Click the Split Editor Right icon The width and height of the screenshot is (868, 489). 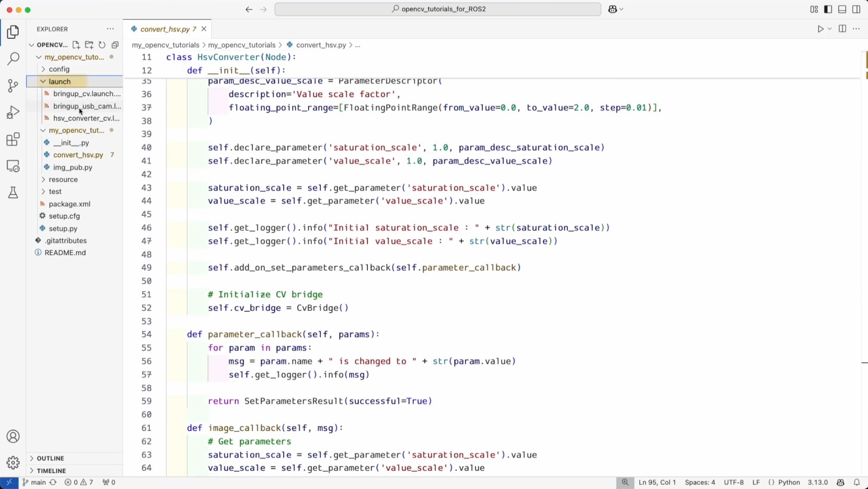coord(842,29)
